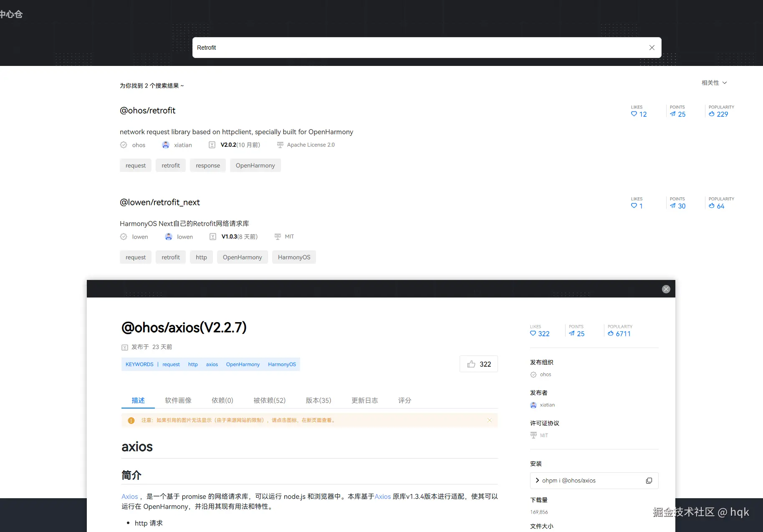Click the http tag under @lowen/retrofit_next

201,257
